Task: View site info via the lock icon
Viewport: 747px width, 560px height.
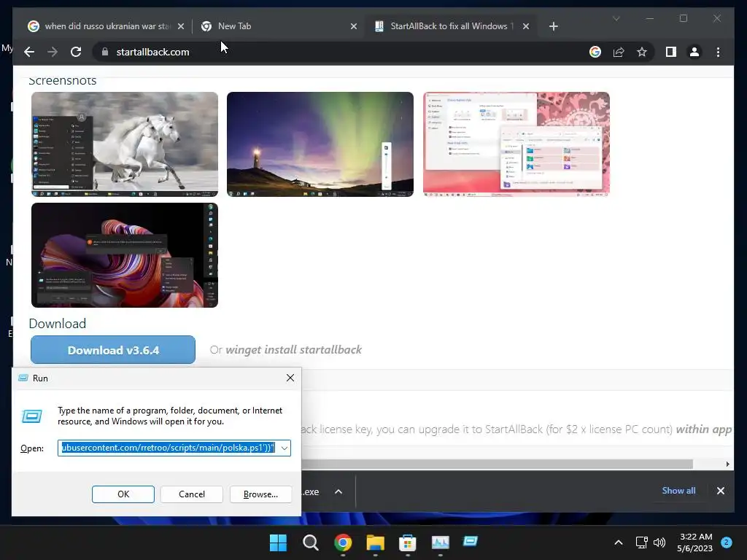Action: pos(105,52)
